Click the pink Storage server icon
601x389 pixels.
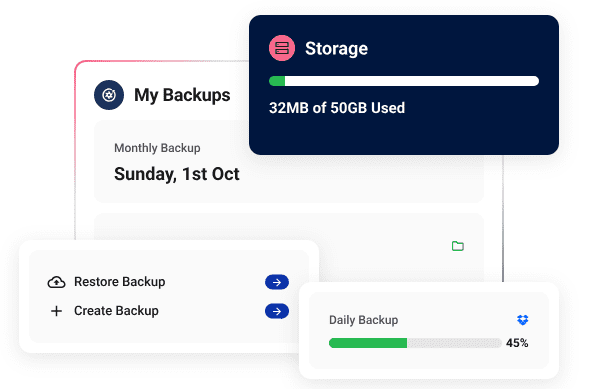282,48
